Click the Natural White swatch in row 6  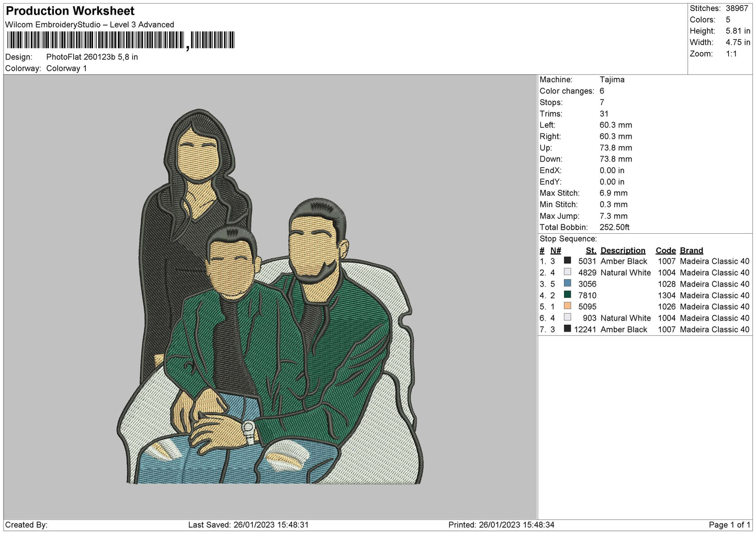[567, 317]
